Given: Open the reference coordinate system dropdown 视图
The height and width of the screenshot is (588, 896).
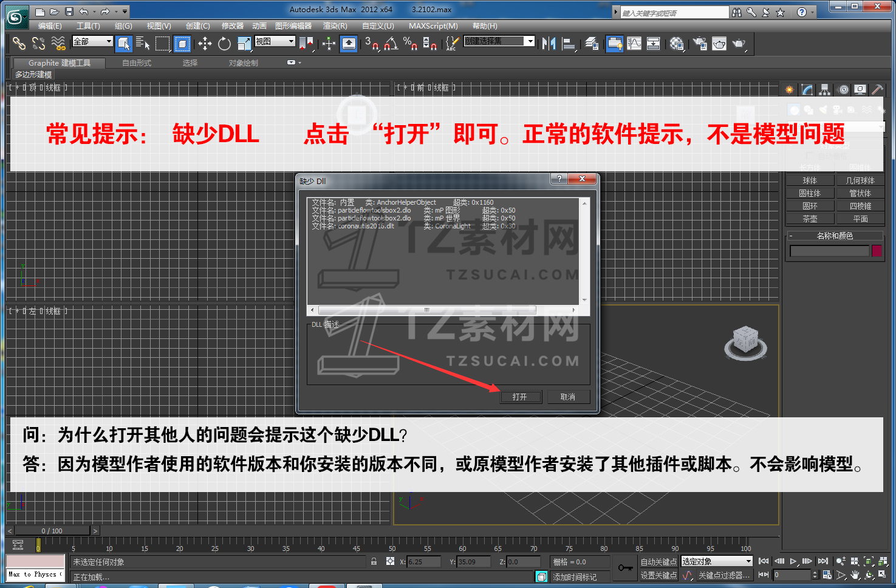Looking at the screenshot, I should click(x=275, y=41).
